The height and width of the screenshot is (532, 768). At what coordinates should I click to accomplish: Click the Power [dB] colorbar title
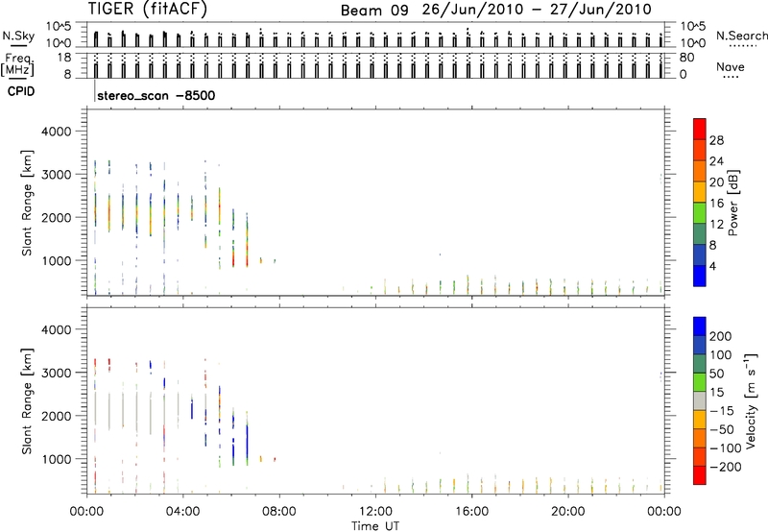(x=733, y=203)
